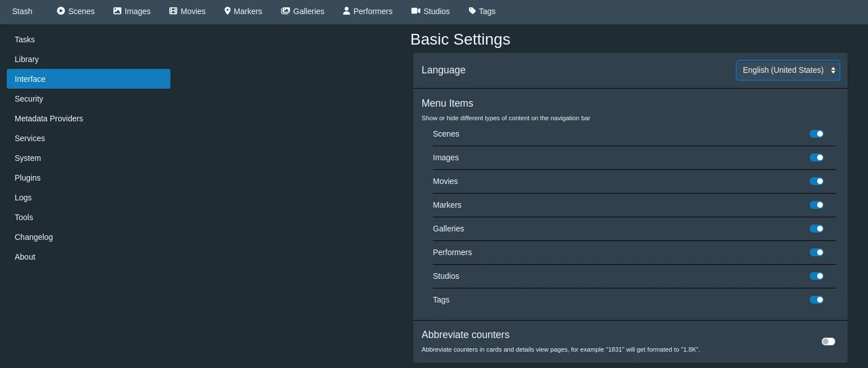Click the Markers map-pin icon in navbar
The width and height of the screenshot is (868, 368).
[227, 11]
